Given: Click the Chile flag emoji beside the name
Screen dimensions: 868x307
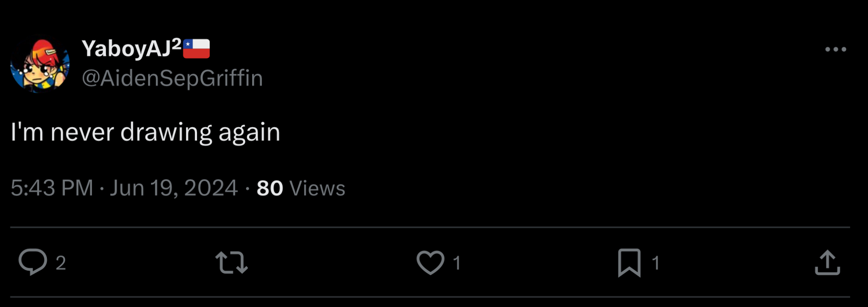Looking at the screenshot, I should click(x=197, y=49).
